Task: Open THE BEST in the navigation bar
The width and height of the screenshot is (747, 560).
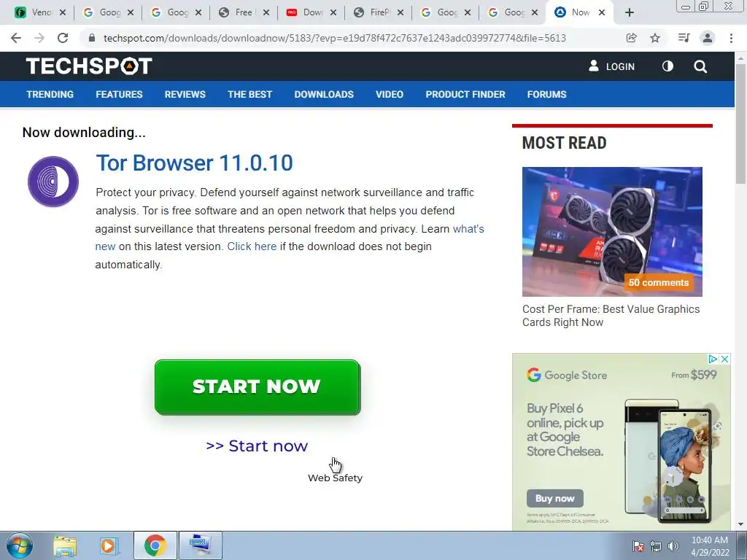Action: click(x=249, y=94)
